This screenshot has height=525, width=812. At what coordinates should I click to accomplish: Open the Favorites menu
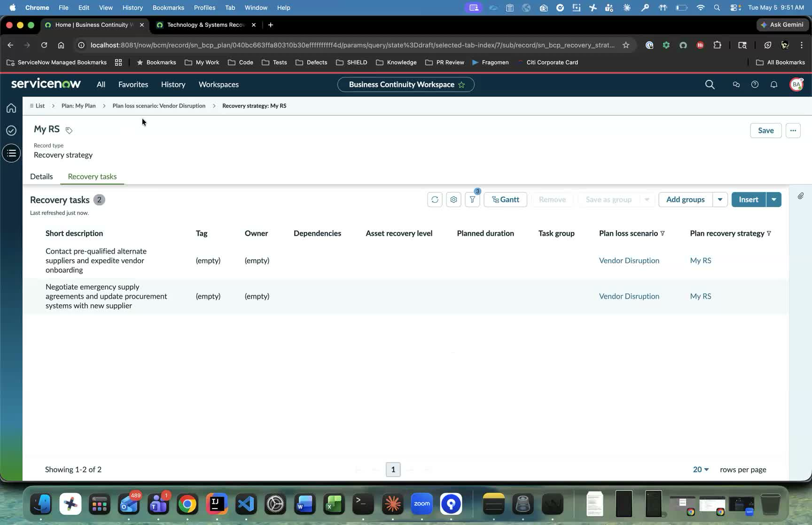click(133, 85)
